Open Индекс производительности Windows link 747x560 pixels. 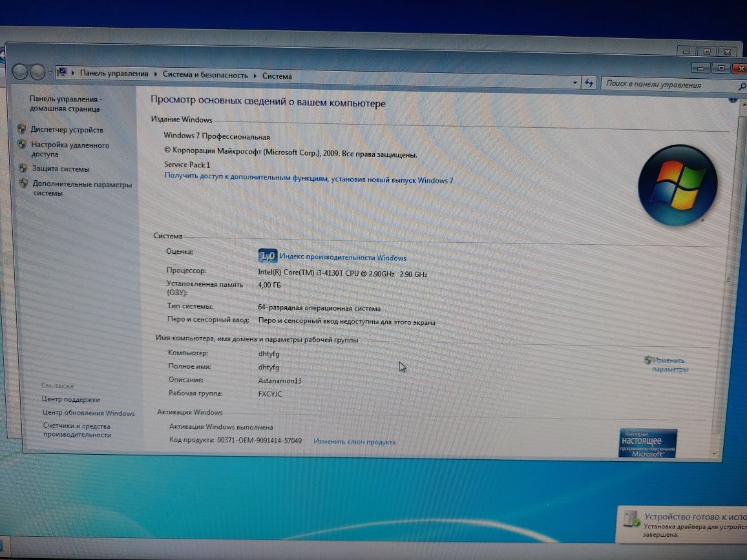pyautogui.click(x=342, y=257)
